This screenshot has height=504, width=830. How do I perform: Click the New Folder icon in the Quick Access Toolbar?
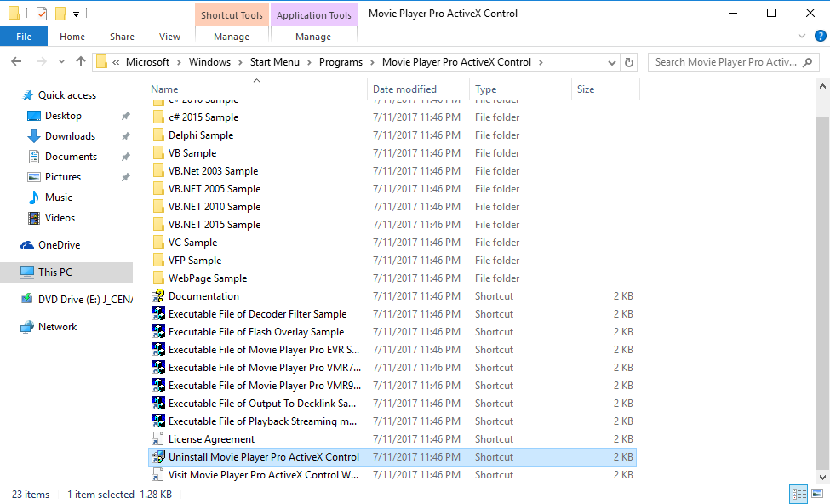(59, 14)
